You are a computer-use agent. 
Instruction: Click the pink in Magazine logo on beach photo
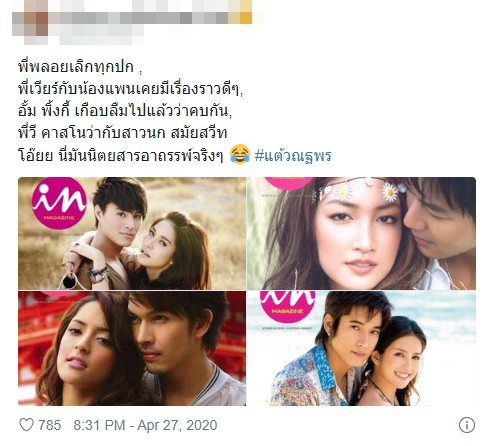pyautogui.click(x=287, y=307)
